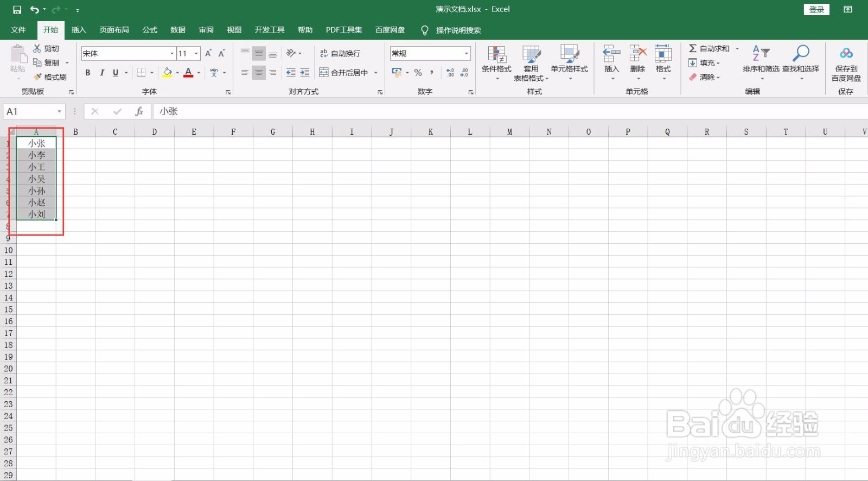Align cell text to the left
This screenshot has width=868, height=481.
point(245,72)
